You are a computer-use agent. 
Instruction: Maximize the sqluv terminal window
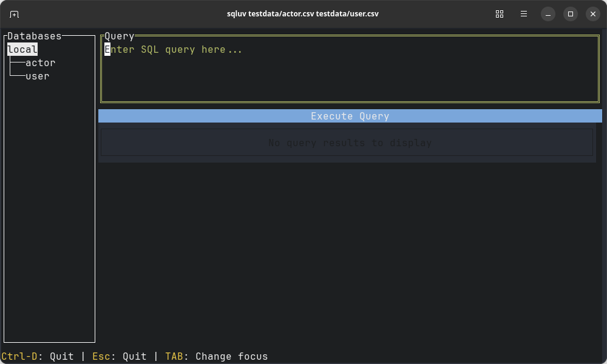(570, 14)
